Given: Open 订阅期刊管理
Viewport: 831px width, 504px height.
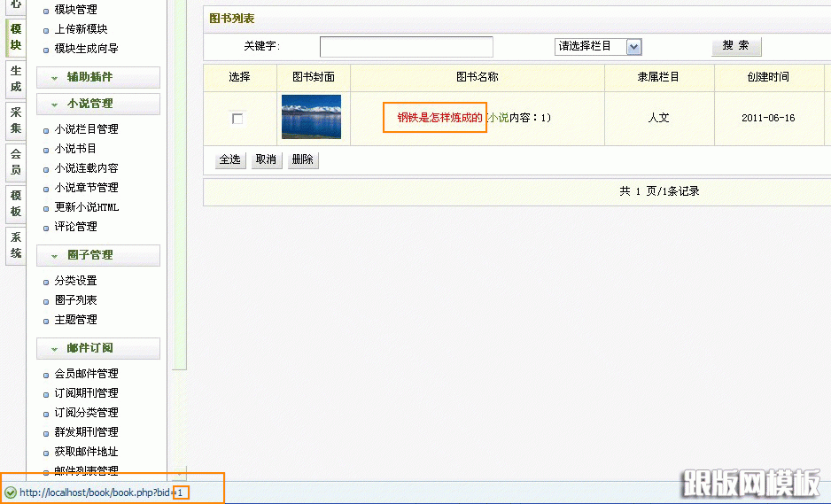Looking at the screenshot, I should 86,393.
